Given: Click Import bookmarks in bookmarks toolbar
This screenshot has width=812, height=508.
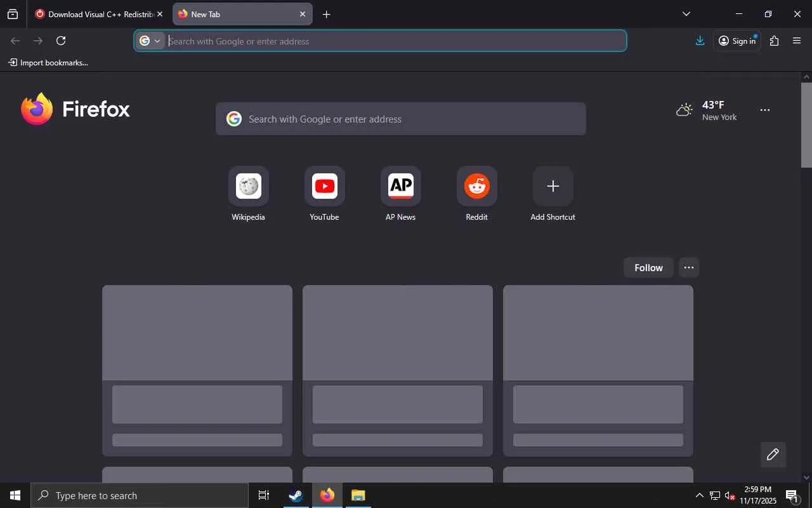Looking at the screenshot, I should [x=48, y=63].
